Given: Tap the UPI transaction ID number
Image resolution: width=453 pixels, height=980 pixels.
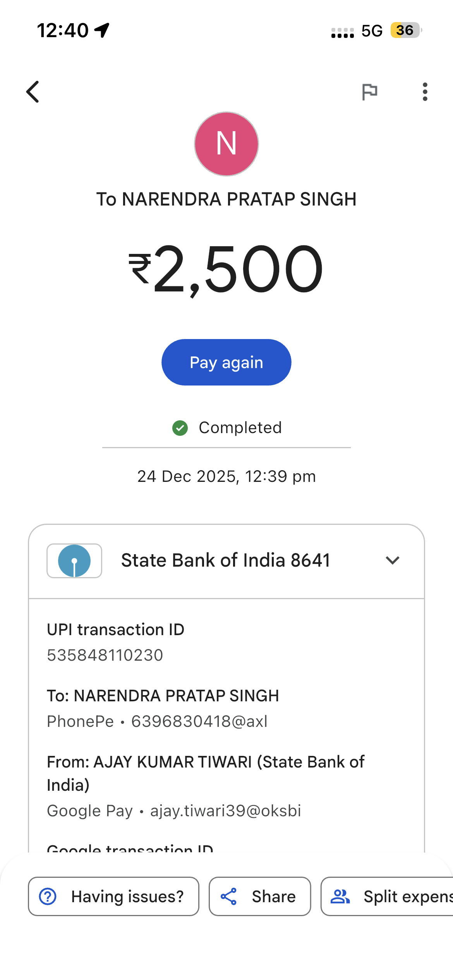Looking at the screenshot, I should coord(105,655).
